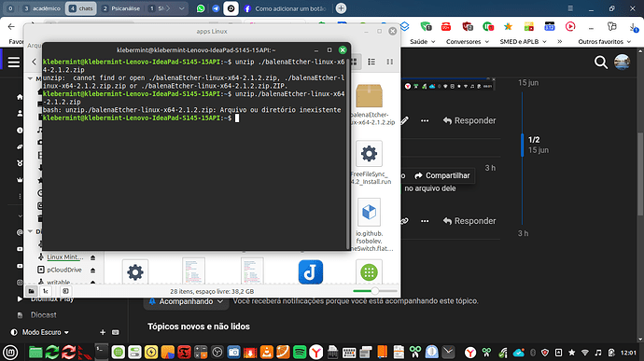Open the green Files manager in taskbar
644x361 pixels.
[x=35, y=353]
